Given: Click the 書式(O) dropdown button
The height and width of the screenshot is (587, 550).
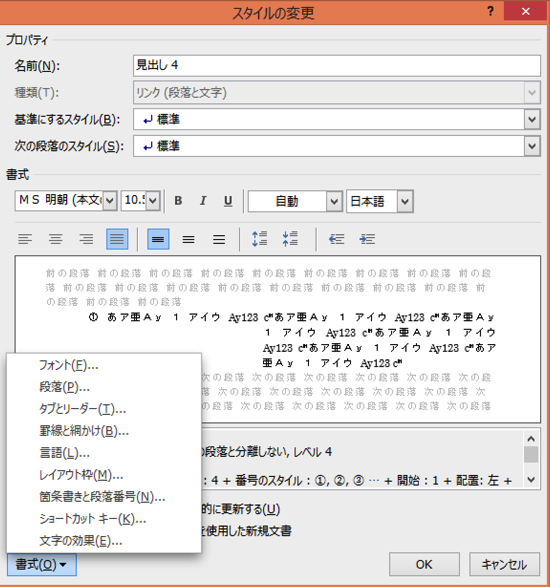Looking at the screenshot, I should [42, 564].
